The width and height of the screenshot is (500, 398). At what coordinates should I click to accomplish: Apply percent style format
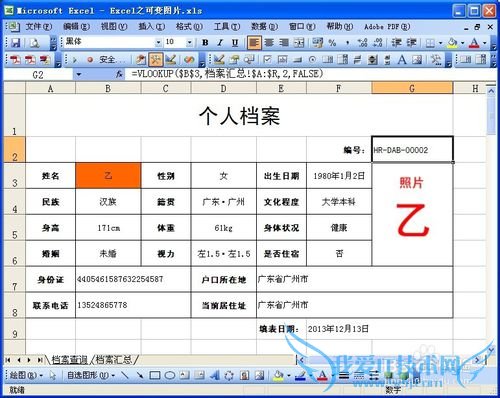pos(332,43)
